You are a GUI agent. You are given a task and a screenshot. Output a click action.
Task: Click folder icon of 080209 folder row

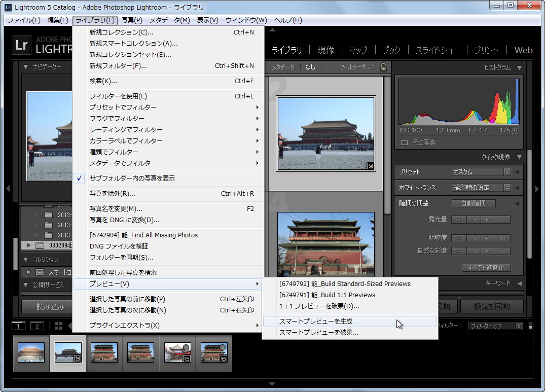[40, 245]
